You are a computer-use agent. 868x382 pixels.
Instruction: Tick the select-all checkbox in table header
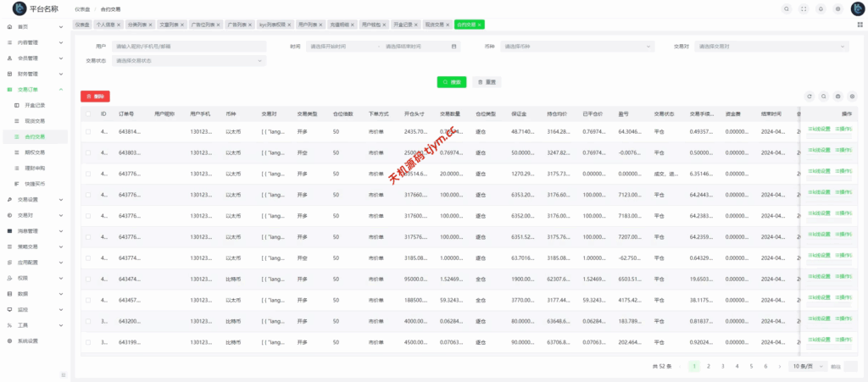pos(88,113)
